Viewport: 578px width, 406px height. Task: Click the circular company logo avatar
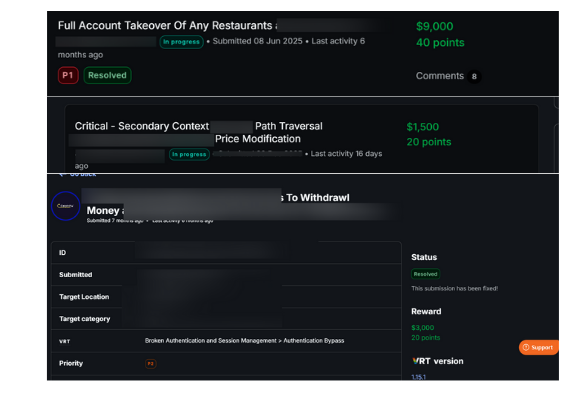coord(66,206)
